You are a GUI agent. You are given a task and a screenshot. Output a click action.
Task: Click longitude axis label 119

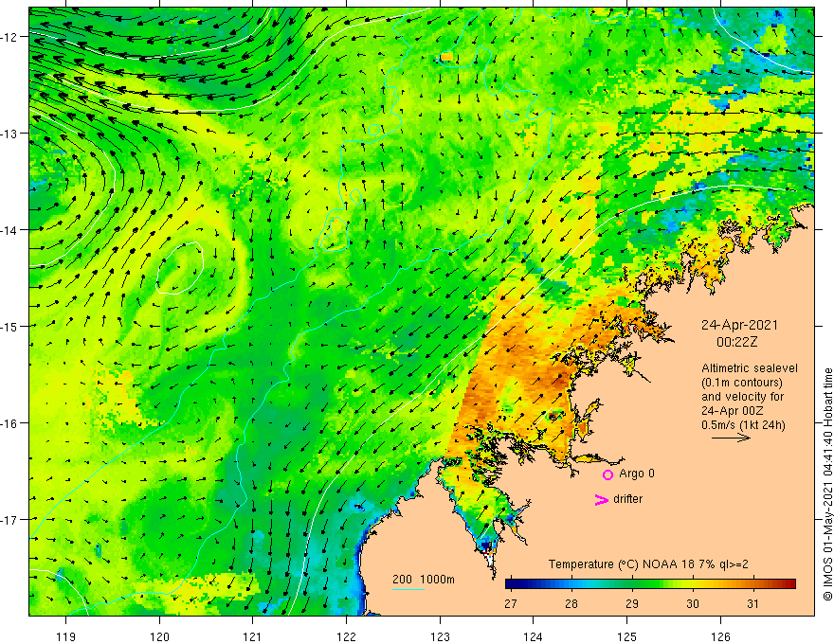[66, 636]
